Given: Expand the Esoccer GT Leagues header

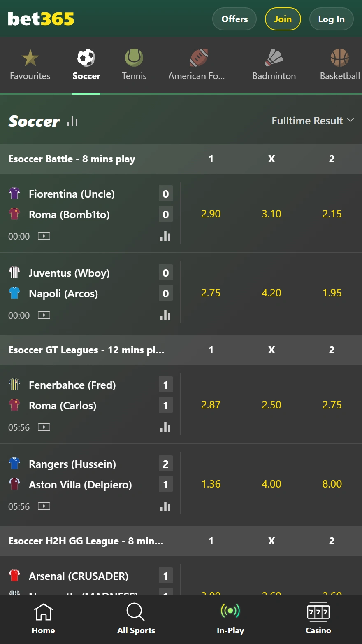Looking at the screenshot, I should point(86,350).
